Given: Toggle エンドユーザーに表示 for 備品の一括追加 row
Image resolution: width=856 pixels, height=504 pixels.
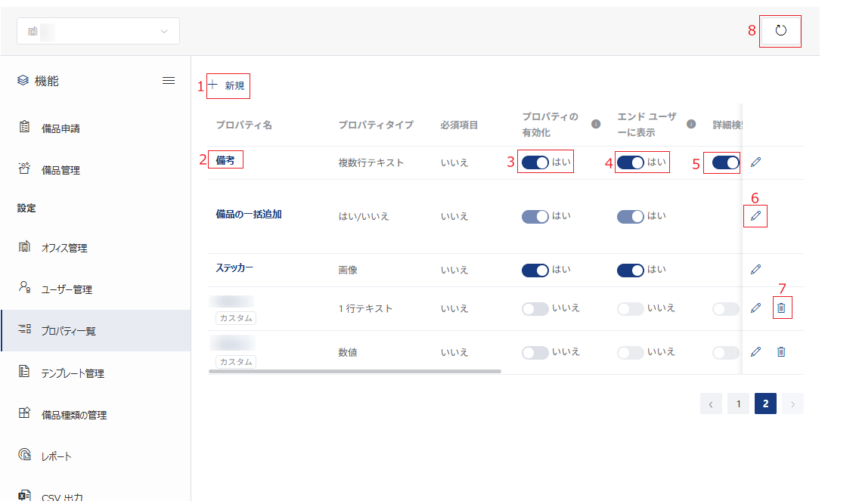Looking at the screenshot, I should (631, 217).
